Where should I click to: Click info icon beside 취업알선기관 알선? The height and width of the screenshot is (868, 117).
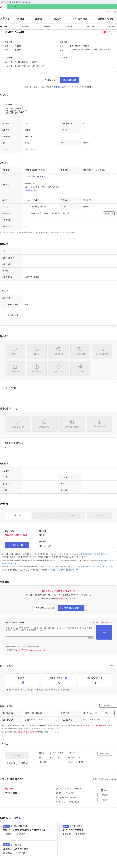click(66, 678)
